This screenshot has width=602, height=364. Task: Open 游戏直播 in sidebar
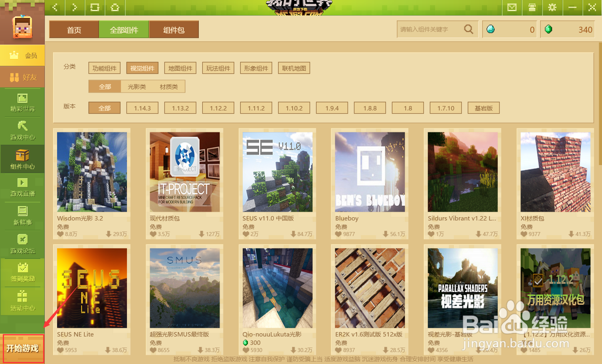click(x=22, y=188)
